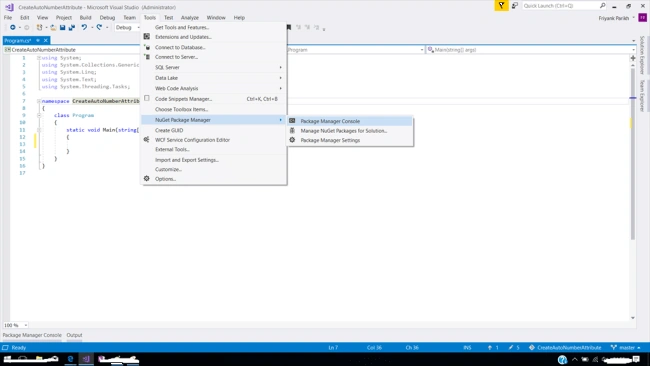The width and height of the screenshot is (650, 366).
Task: Click the unpushed commits arrow in status bar
Action: point(490,347)
